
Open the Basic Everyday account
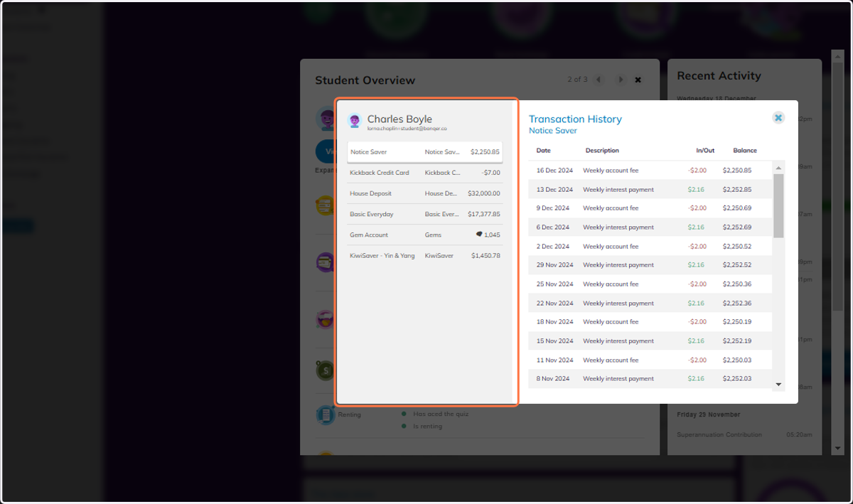click(425, 214)
